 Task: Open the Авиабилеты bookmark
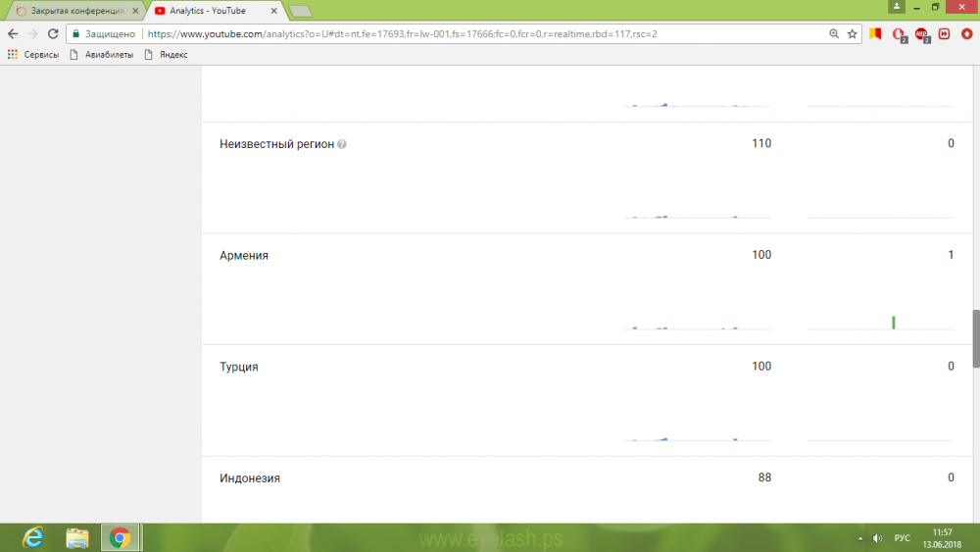point(103,55)
